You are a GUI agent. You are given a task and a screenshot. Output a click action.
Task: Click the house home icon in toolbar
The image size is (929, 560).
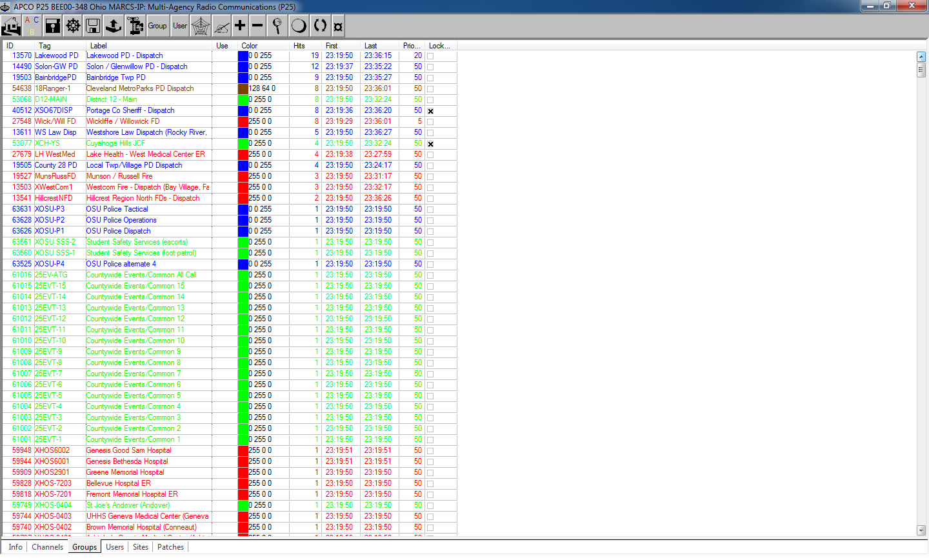(11, 26)
